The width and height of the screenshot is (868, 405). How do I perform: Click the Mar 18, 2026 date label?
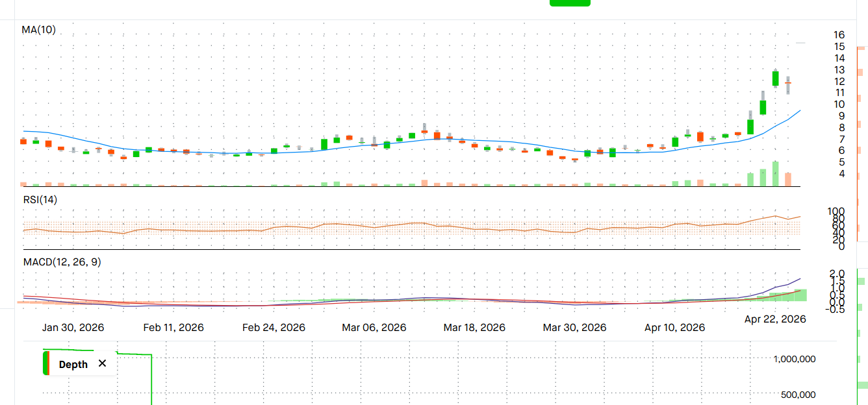(x=474, y=328)
